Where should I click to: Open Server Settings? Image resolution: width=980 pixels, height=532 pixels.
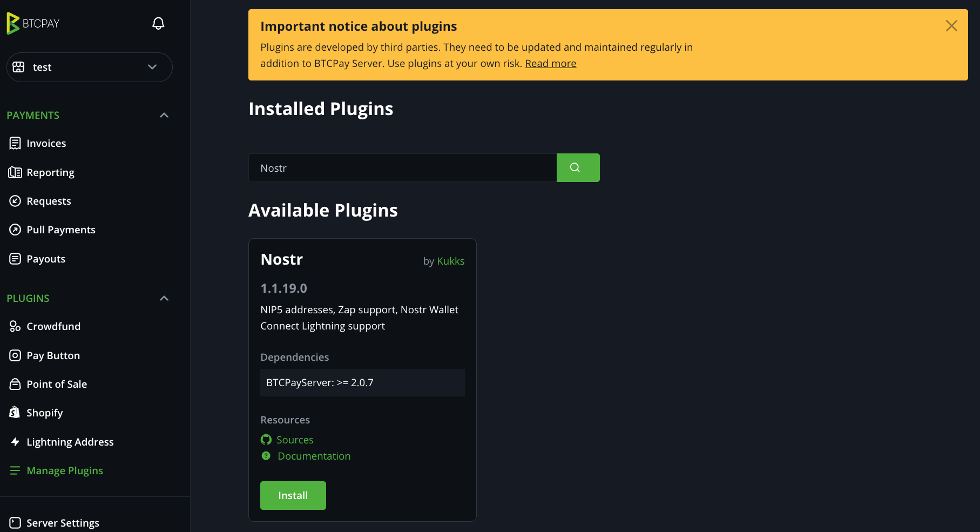63,522
